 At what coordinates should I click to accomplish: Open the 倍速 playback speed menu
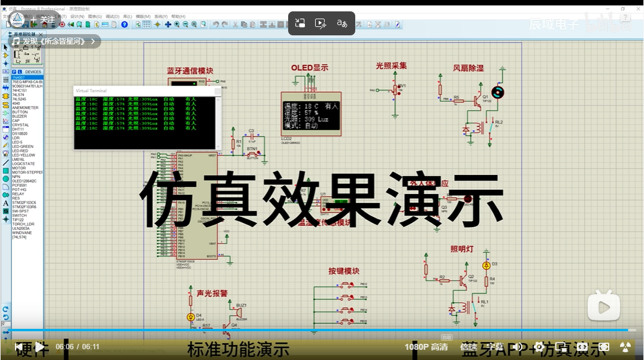(x=468, y=347)
